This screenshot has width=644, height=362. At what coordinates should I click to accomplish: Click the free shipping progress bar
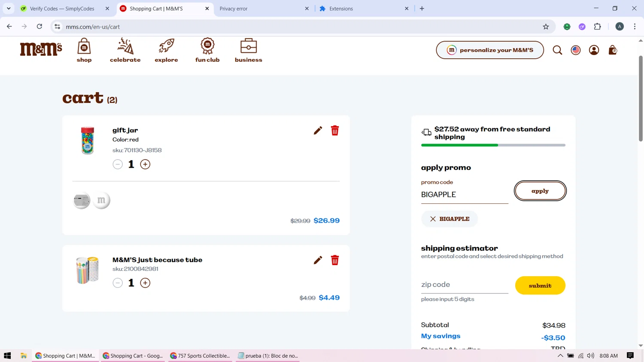click(x=493, y=145)
